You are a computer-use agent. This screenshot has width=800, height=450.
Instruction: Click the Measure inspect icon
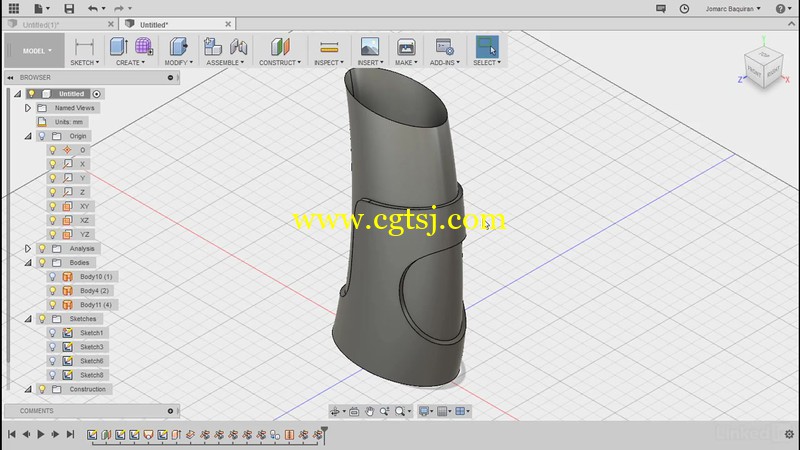(329, 47)
